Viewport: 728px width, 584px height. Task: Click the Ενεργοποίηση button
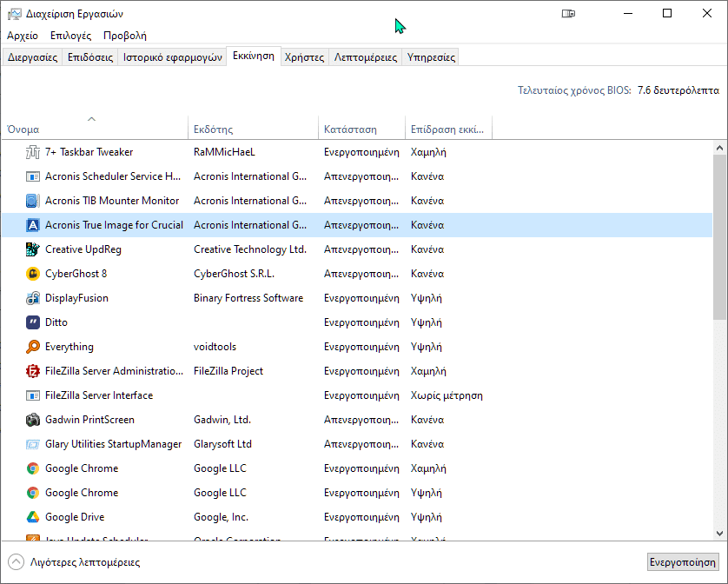(683, 562)
